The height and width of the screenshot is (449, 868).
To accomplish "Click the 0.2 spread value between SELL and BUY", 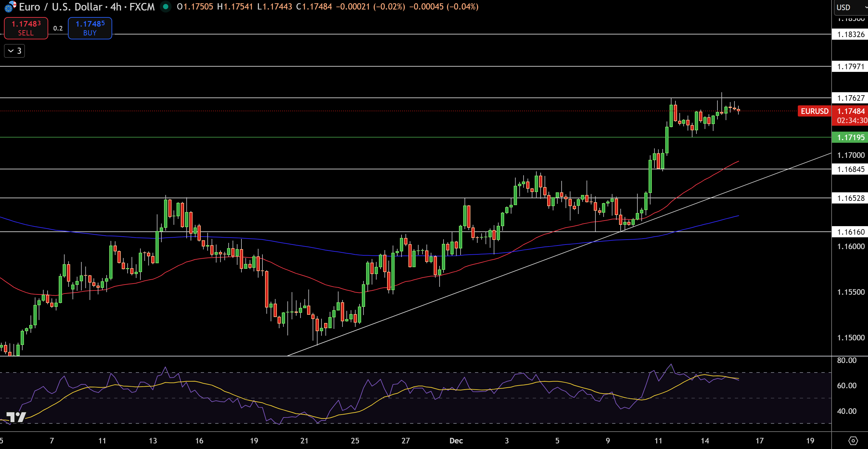I will [x=58, y=29].
